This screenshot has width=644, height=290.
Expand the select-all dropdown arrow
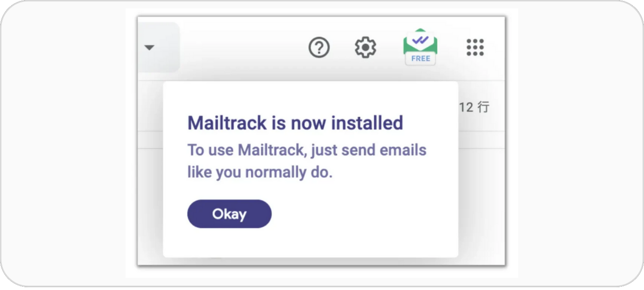pos(149,47)
